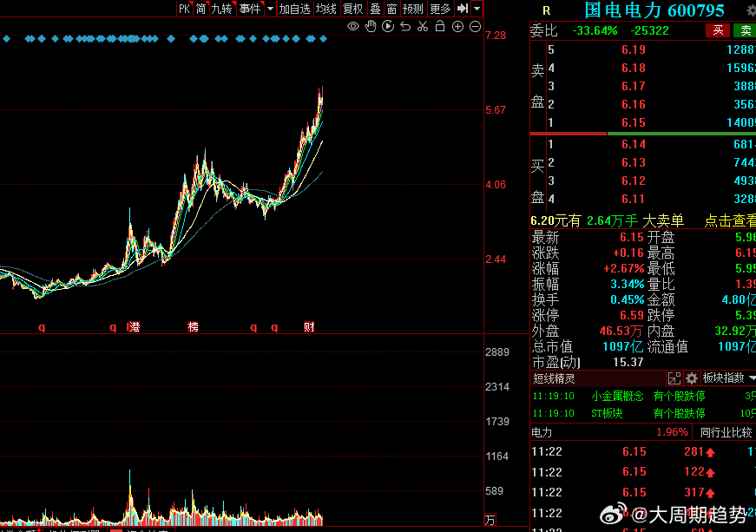Open 短线精灵 settings gear icon
The width and height of the screenshot is (756, 532).
click(692, 378)
